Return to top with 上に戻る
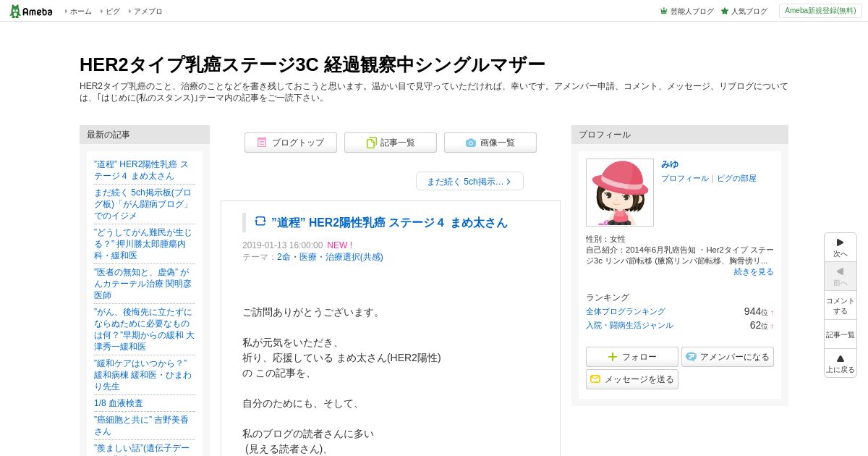The image size is (868, 456). pos(841,363)
